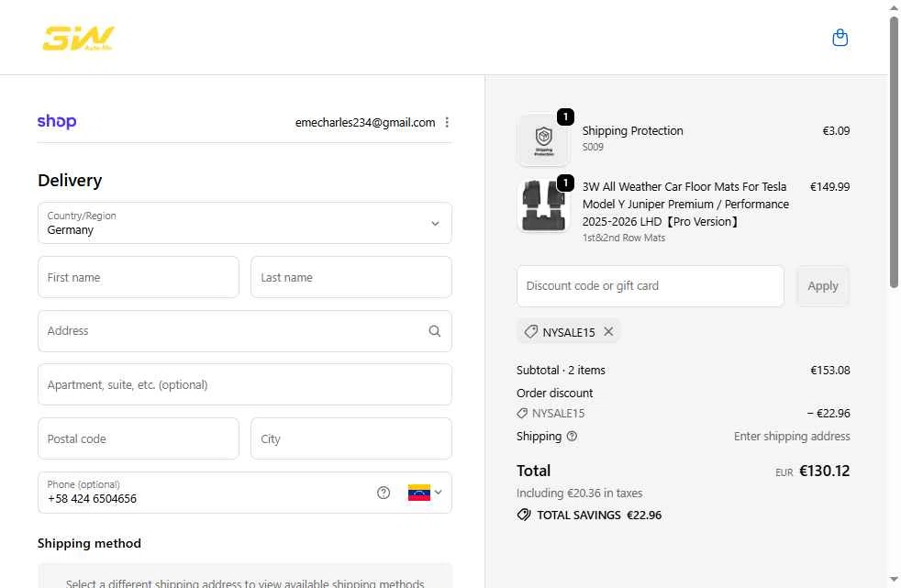Click the 3W Auto logo
This screenshot has height=588, width=901.
tap(78, 38)
